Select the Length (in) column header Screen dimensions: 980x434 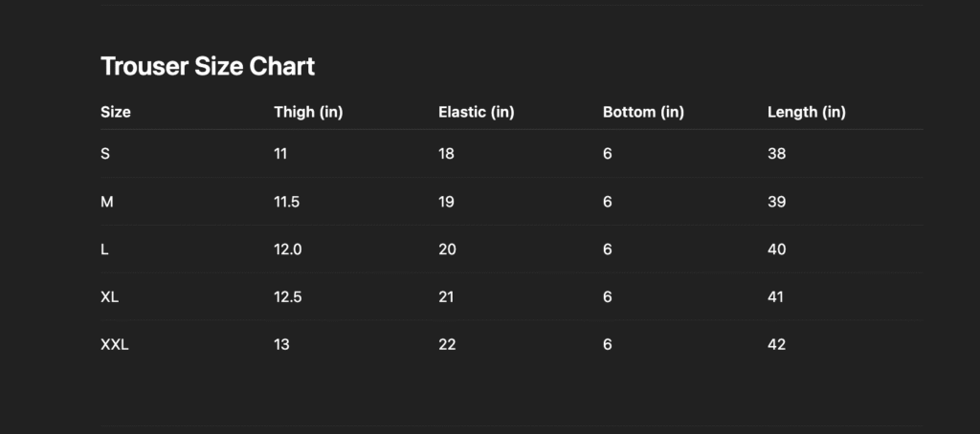pyautogui.click(x=806, y=112)
